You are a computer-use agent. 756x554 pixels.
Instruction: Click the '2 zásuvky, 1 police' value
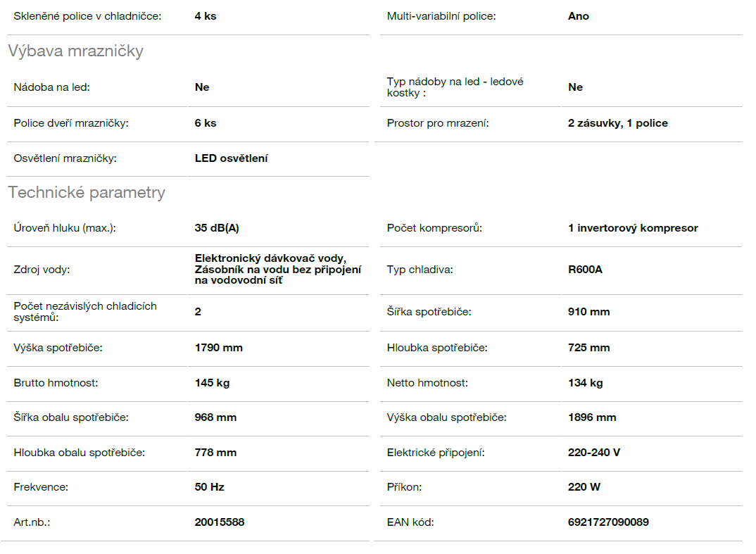pyautogui.click(x=617, y=123)
